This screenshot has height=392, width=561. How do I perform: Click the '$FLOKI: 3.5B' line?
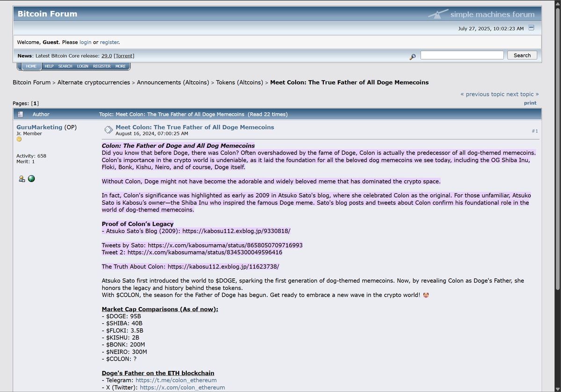tap(123, 330)
